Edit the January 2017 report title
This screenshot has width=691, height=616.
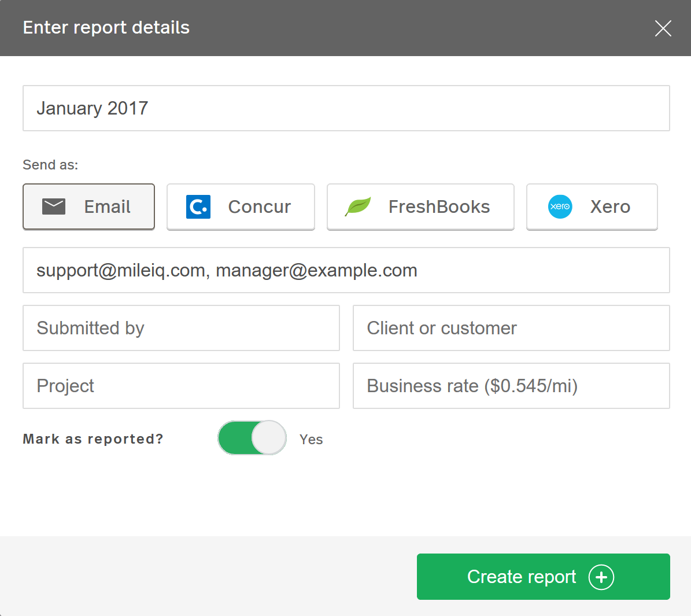[346, 108]
